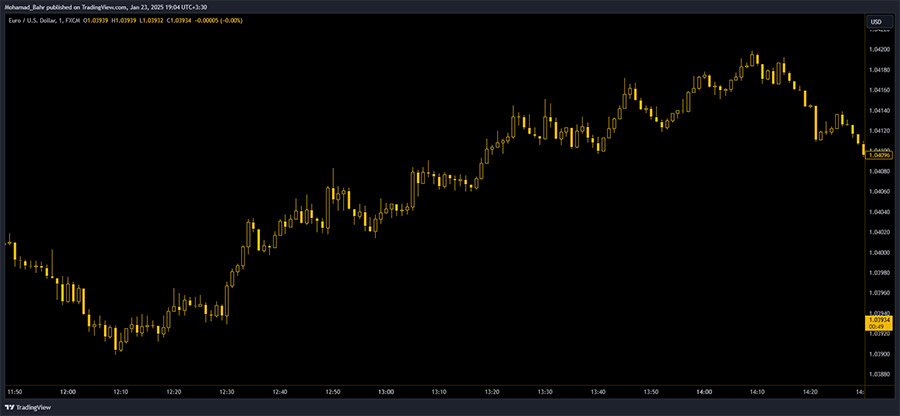Click the 1.03880 price scale label

click(880, 374)
